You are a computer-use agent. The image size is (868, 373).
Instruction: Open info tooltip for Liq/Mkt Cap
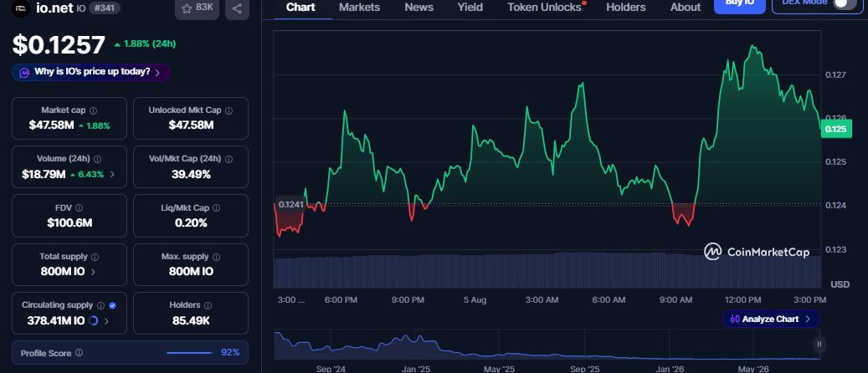pyautogui.click(x=216, y=208)
